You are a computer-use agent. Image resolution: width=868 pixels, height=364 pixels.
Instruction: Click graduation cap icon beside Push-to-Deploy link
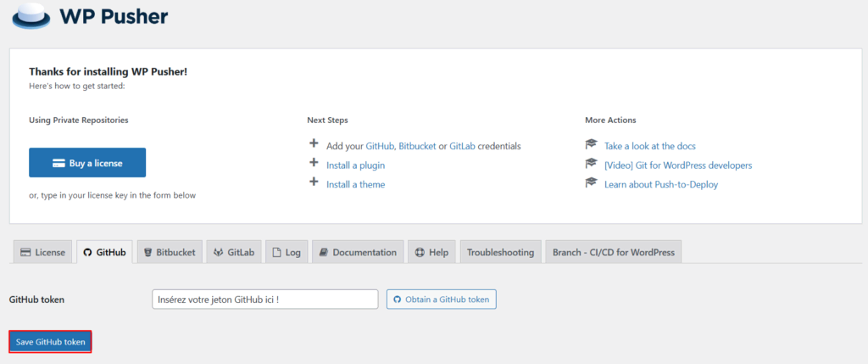pyautogui.click(x=592, y=183)
